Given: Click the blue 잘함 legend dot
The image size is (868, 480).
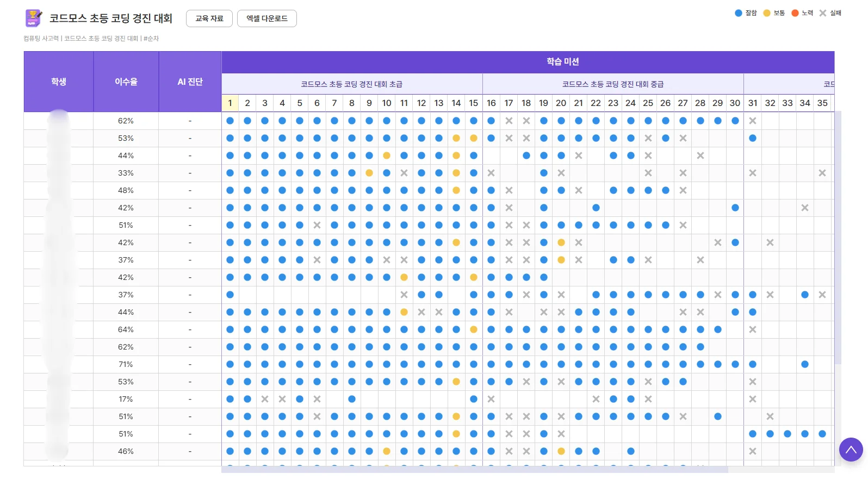Looking at the screenshot, I should (x=739, y=13).
